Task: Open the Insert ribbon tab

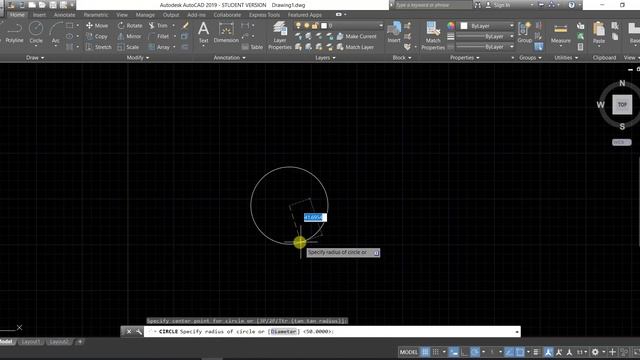Action: click(40, 15)
